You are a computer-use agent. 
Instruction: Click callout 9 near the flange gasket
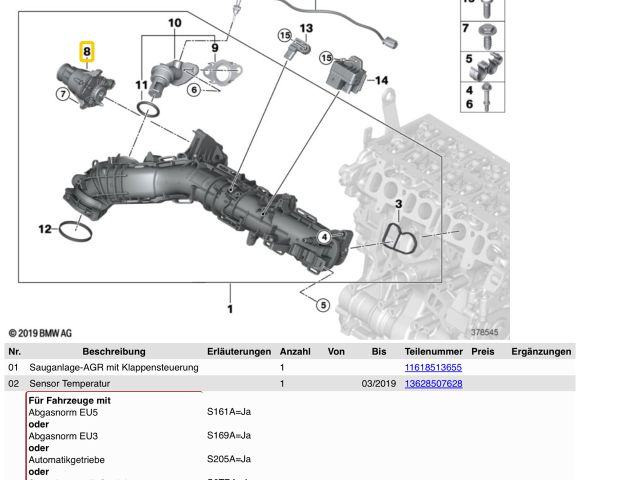pos(213,47)
